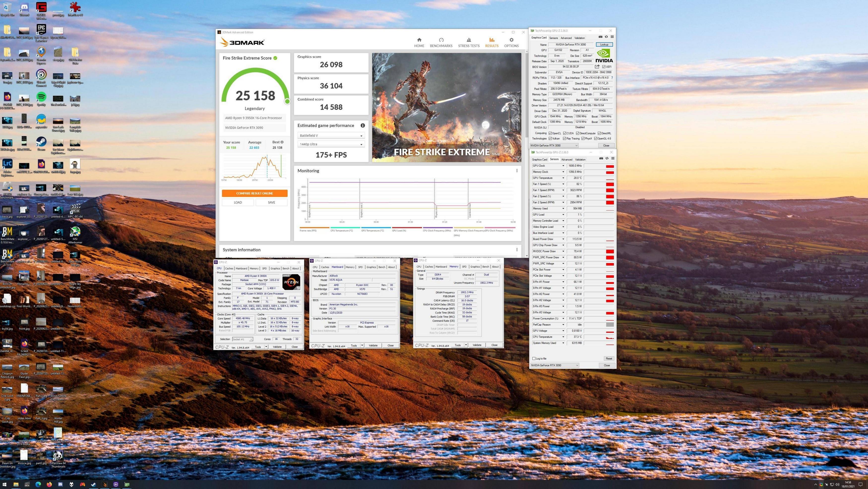Switch to Caches tab in CPU-Z CPU window

click(x=229, y=269)
